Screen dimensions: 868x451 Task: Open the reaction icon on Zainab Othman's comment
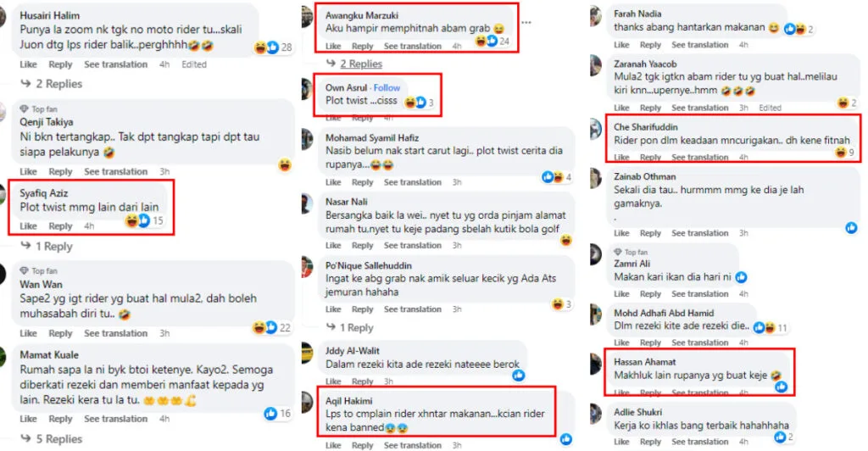tap(851, 227)
